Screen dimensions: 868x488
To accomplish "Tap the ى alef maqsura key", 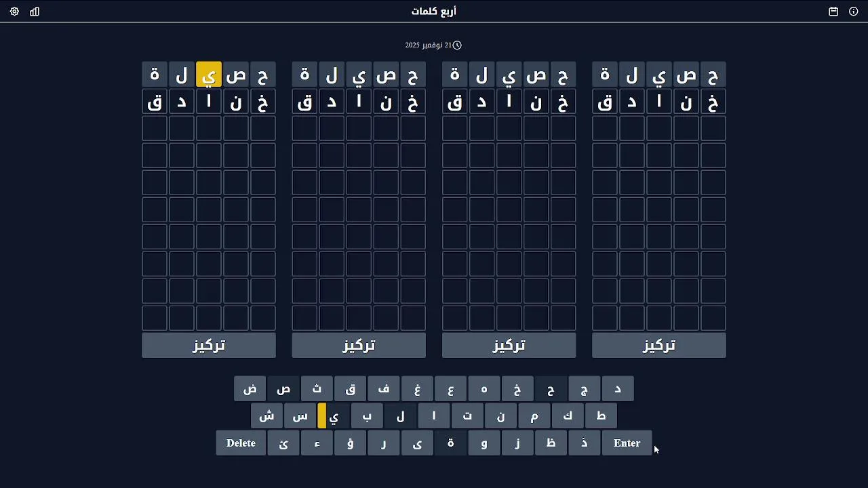I will click(417, 443).
